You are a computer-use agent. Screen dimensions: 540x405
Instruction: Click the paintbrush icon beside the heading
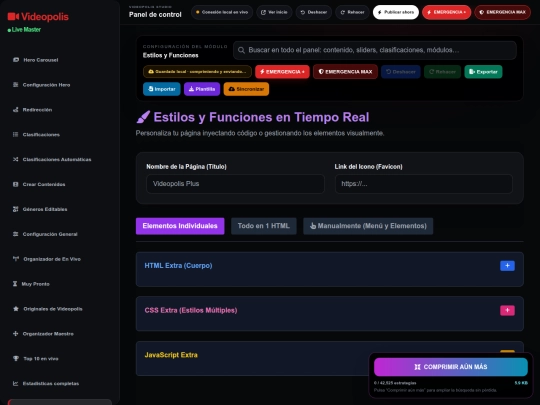(143, 117)
